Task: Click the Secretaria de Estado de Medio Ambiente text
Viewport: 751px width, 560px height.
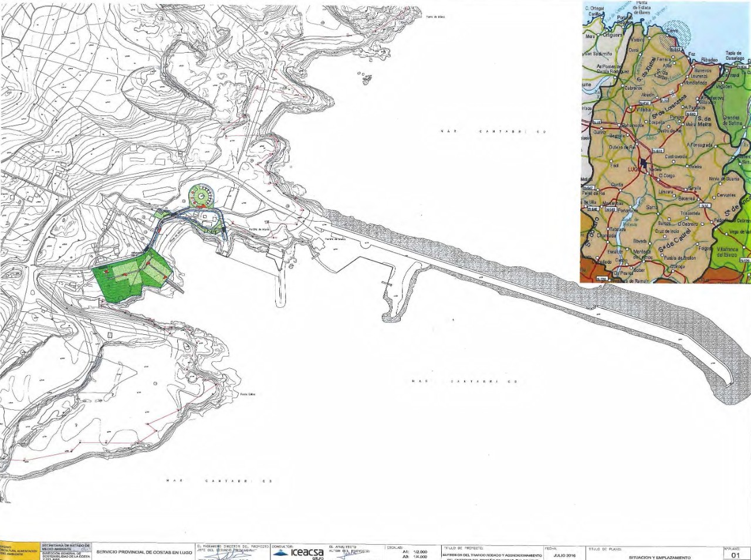Action: pos(66,547)
